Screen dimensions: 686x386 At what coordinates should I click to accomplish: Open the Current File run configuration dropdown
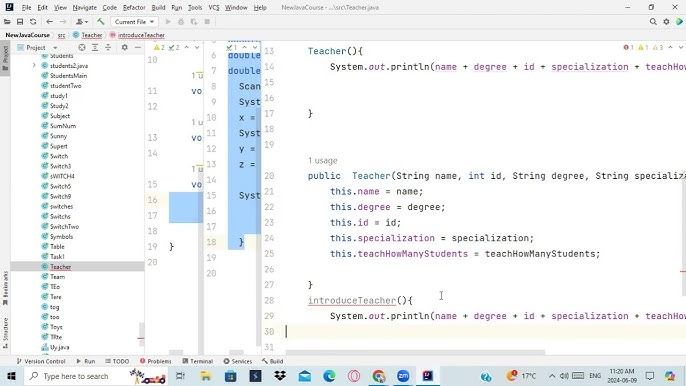coord(134,21)
